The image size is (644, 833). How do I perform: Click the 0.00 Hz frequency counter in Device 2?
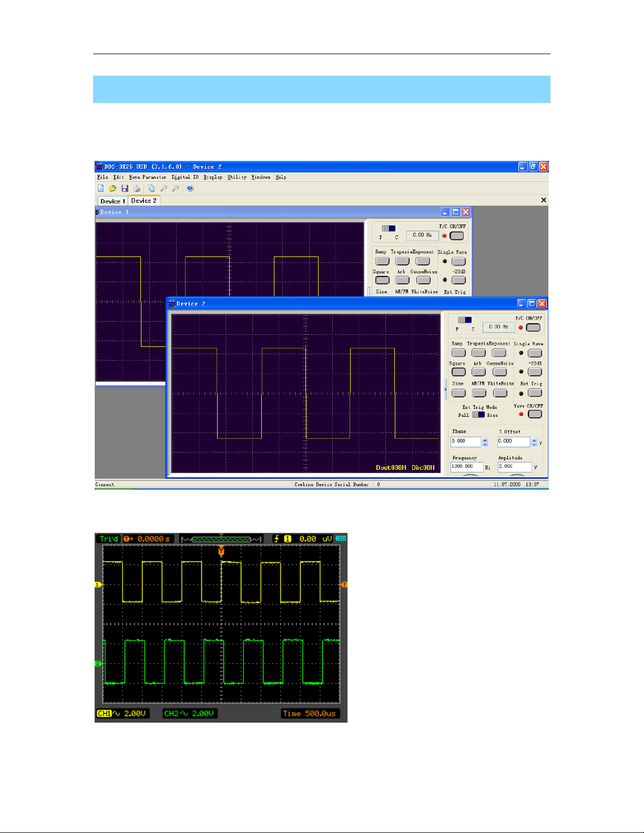[498, 327]
